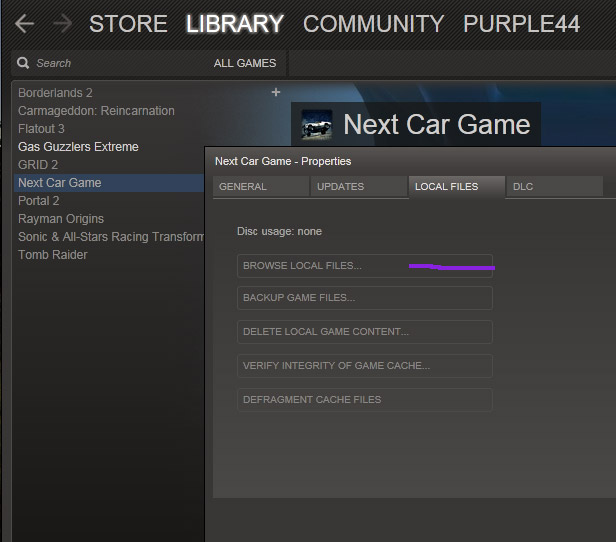
Task: Select Rayman Origins in the game list
Action: [x=61, y=219]
